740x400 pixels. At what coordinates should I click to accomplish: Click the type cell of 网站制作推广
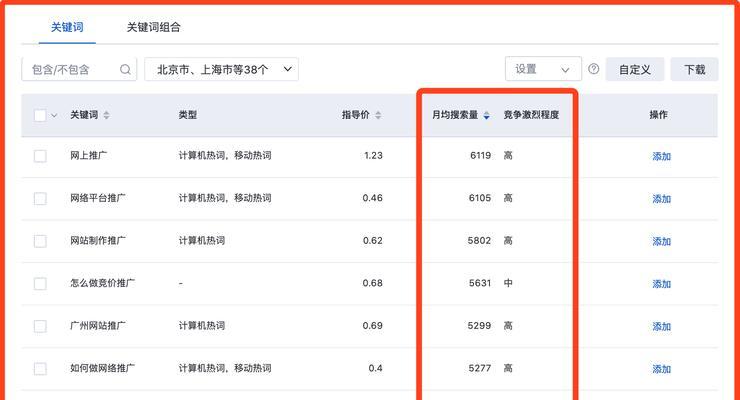(x=202, y=241)
